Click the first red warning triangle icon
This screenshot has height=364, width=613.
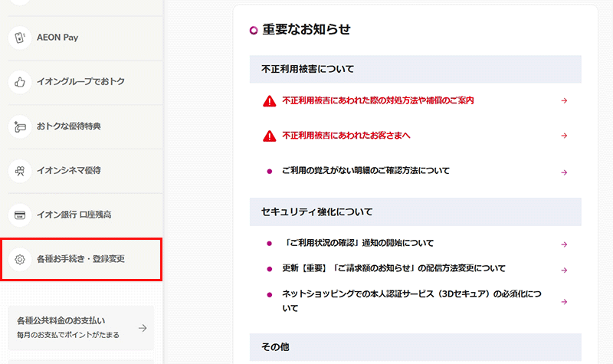269,100
